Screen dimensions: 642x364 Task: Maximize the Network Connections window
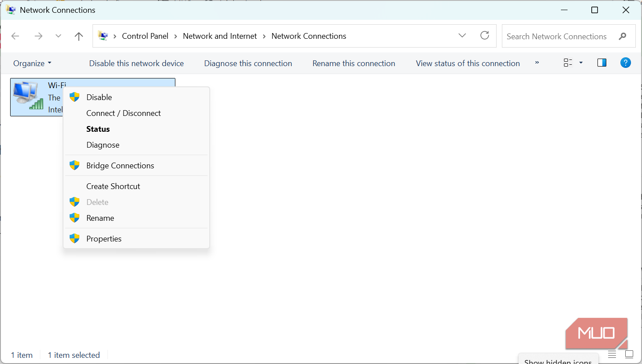point(594,10)
